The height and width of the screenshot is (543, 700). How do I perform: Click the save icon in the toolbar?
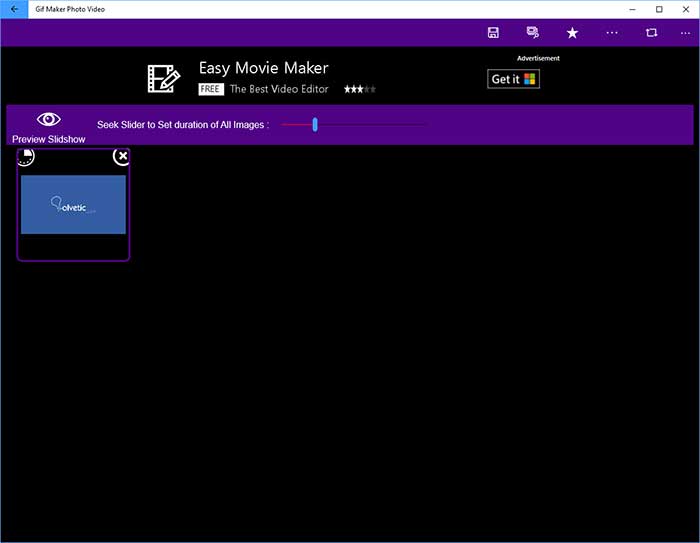click(493, 33)
